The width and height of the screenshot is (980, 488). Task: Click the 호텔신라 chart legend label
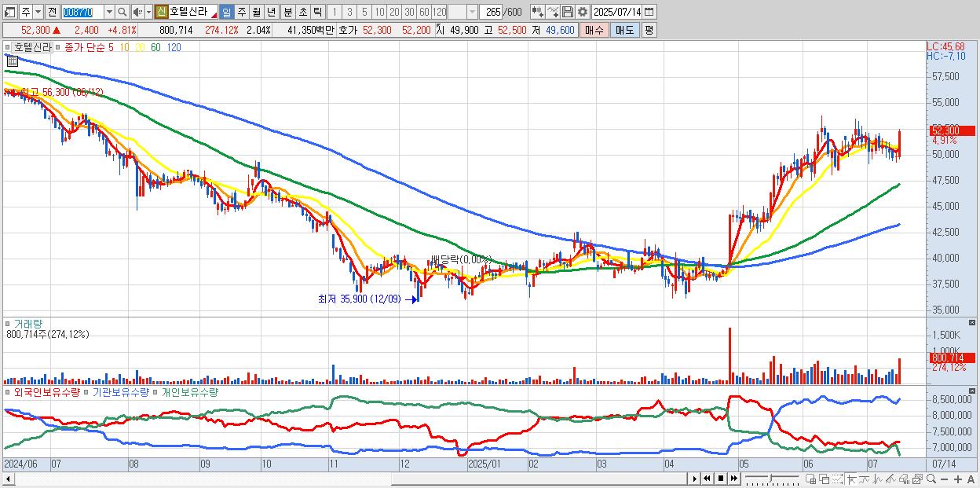click(33, 47)
